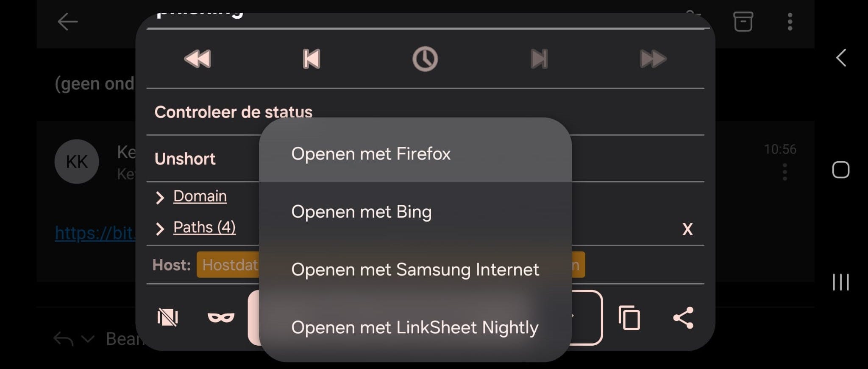Select Openen met LinkSheet Nightly
Screen dimensions: 868x369
point(415,327)
